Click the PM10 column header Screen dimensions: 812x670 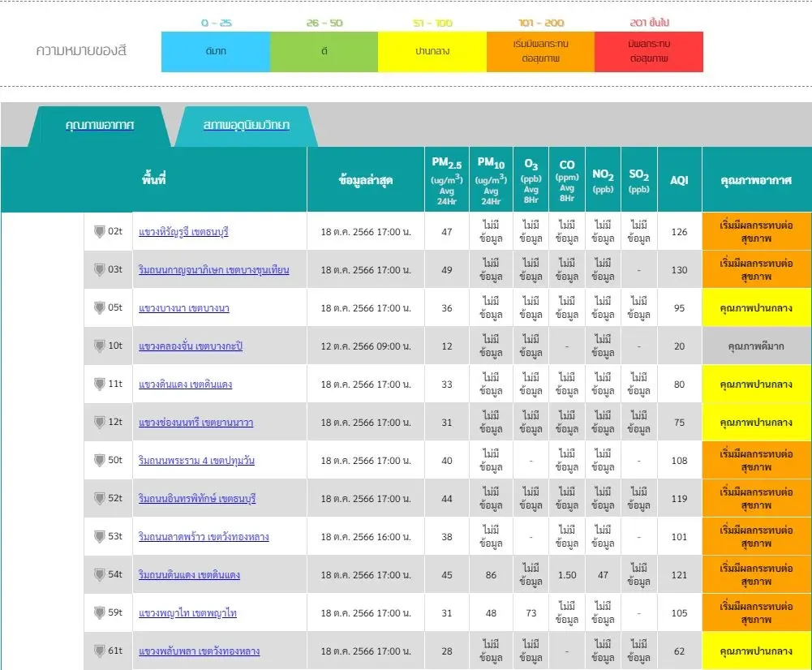(x=491, y=180)
